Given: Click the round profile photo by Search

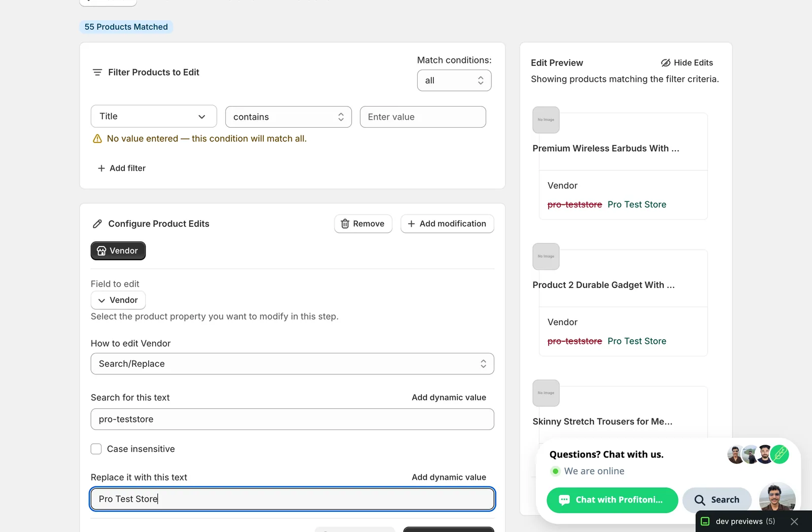Looking at the screenshot, I should click(777, 498).
